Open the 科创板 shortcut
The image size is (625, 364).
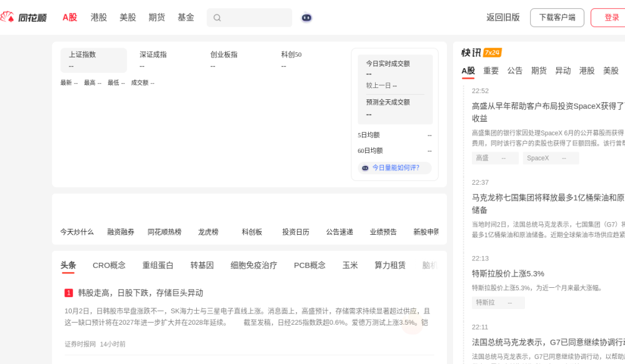click(252, 232)
